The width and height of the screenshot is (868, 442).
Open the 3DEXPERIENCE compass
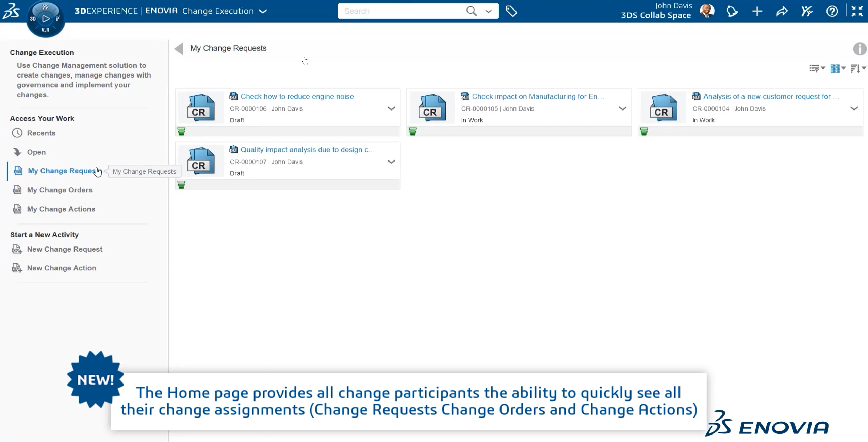[x=45, y=19]
